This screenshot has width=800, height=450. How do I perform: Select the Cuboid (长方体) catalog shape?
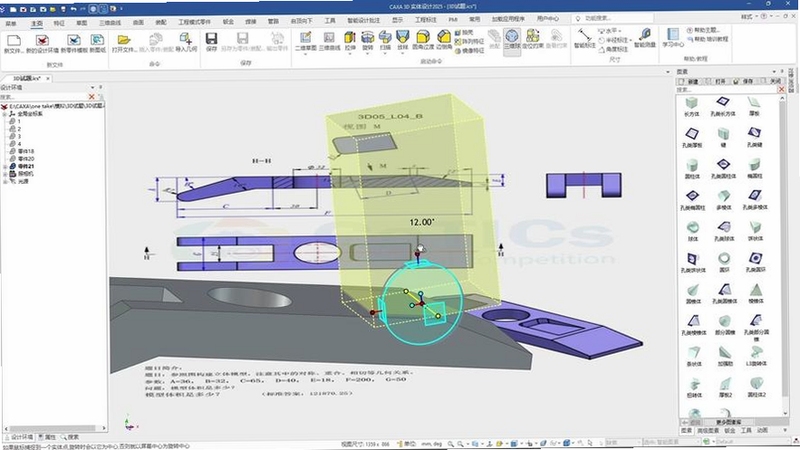[692, 107]
